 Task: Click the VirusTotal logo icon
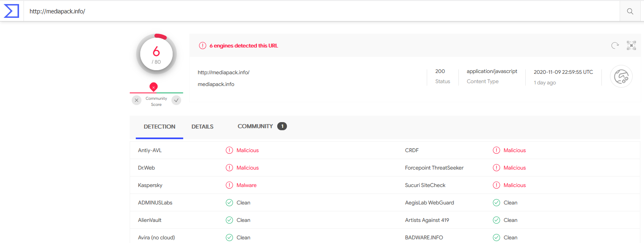tap(11, 11)
